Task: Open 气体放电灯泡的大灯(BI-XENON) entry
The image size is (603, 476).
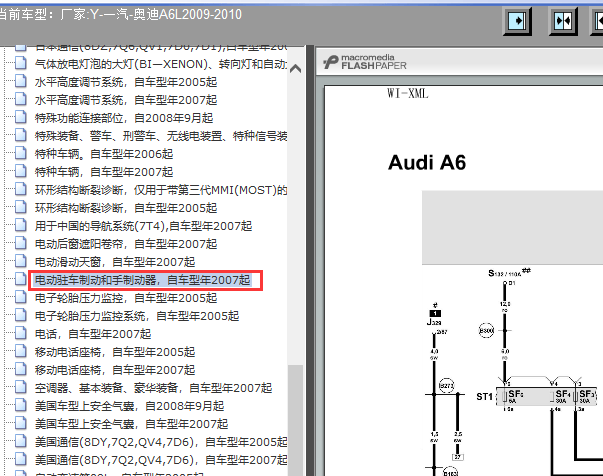Action: pyautogui.click(x=161, y=64)
